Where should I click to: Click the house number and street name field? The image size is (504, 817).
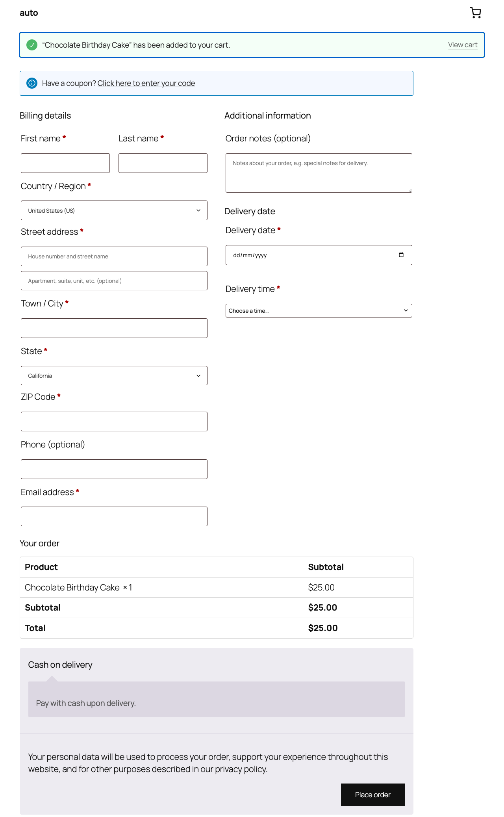tap(114, 256)
